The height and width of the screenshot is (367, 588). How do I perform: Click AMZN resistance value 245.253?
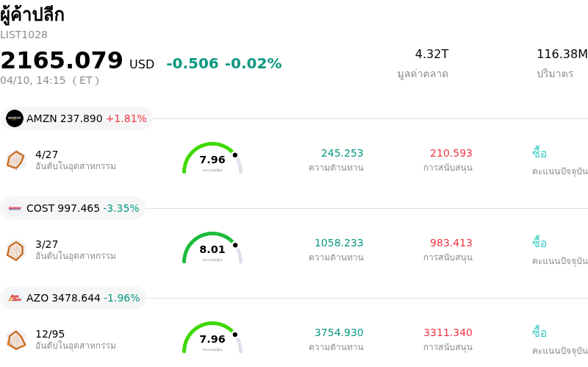tap(342, 153)
